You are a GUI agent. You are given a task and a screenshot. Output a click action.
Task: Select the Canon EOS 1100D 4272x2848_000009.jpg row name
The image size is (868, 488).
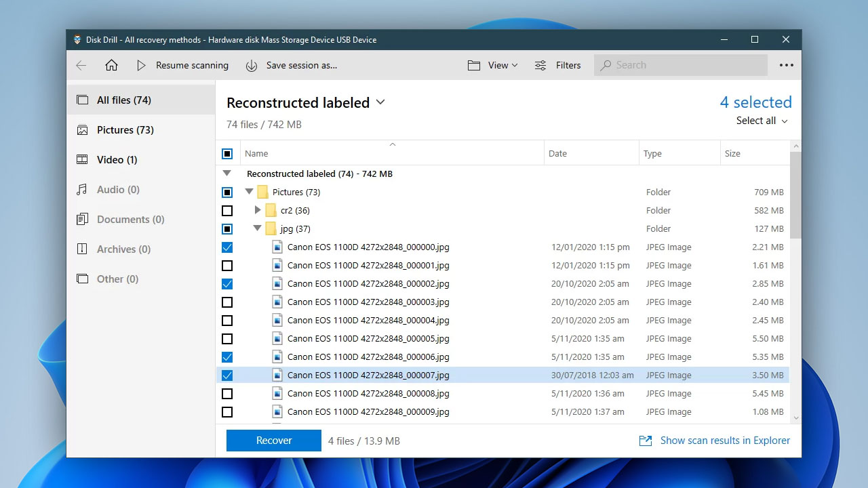pyautogui.click(x=368, y=412)
